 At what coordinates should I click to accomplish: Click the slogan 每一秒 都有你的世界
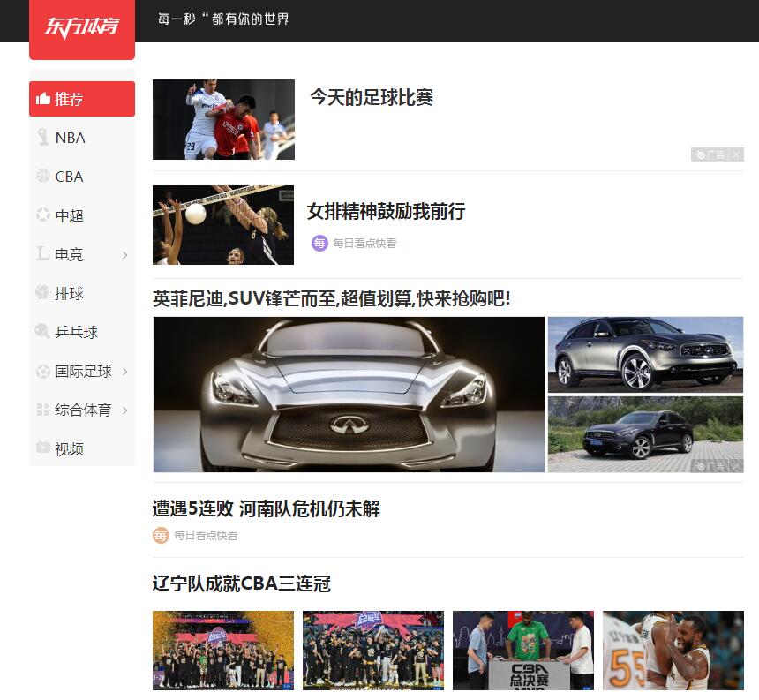pyautogui.click(x=223, y=19)
